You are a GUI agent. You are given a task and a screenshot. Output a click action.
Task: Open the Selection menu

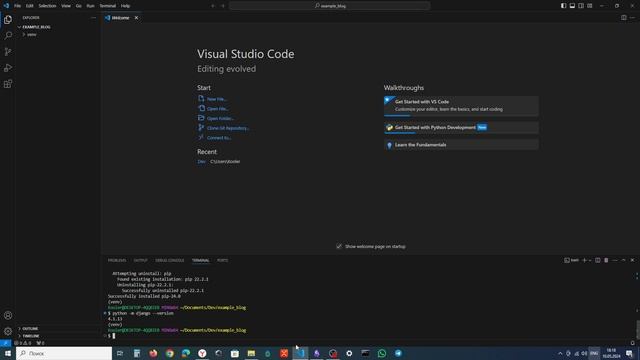click(47, 6)
